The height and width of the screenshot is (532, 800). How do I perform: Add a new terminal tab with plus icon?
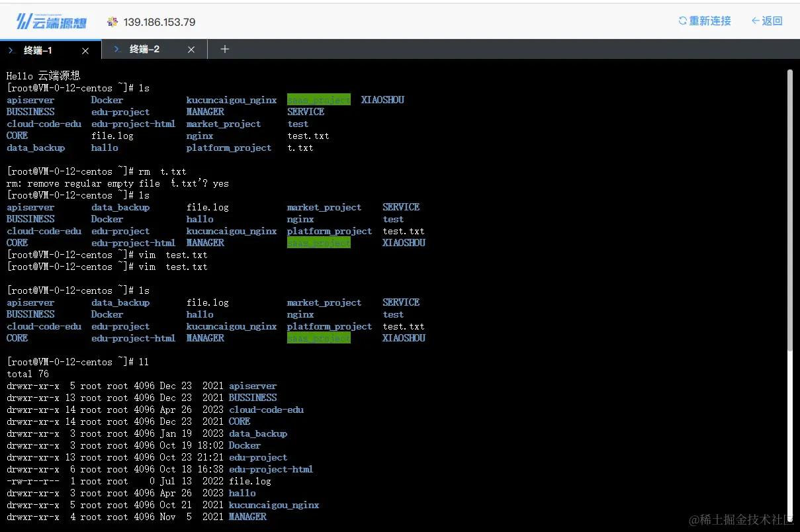tap(224, 49)
